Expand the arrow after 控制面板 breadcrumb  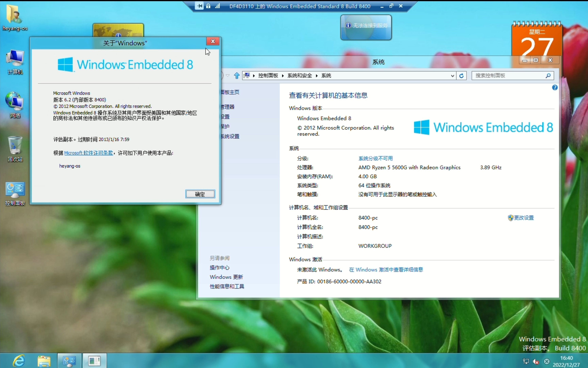coord(283,76)
